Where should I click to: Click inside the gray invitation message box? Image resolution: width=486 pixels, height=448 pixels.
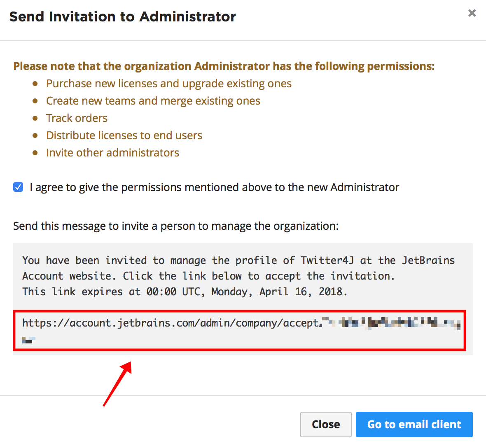(x=243, y=299)
